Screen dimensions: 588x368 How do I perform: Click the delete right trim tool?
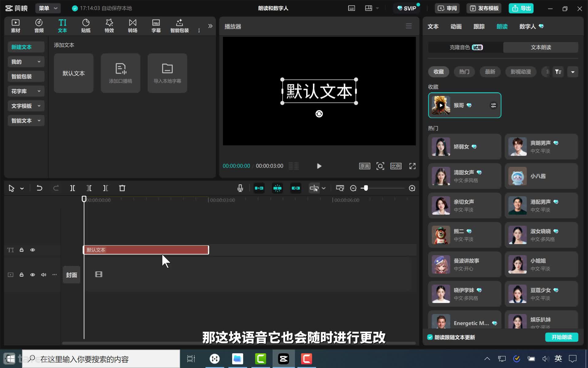(106, 188)
